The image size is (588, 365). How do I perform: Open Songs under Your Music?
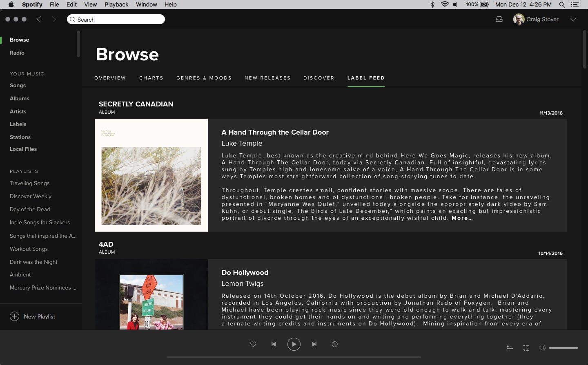18,85
